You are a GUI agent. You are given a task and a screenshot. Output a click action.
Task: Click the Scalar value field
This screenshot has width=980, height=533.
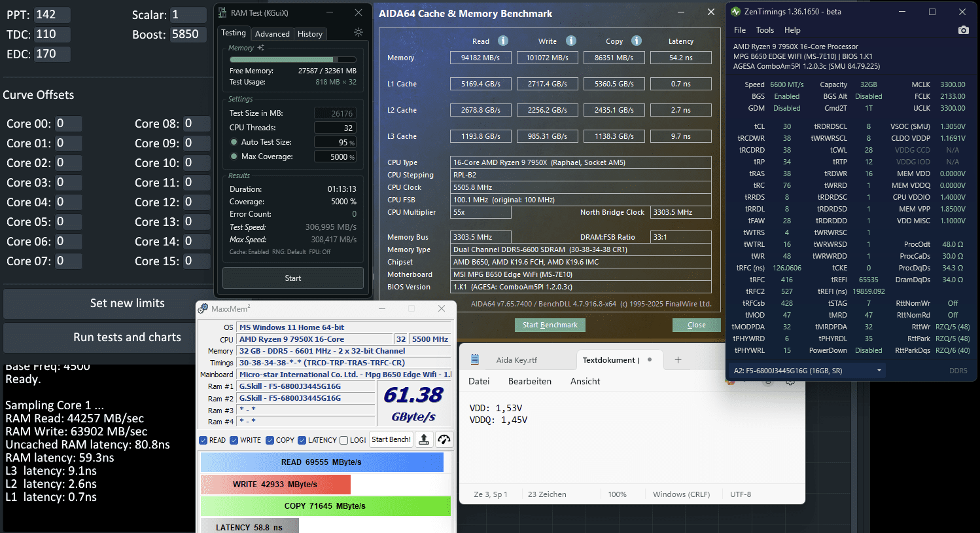pos(188,14)
